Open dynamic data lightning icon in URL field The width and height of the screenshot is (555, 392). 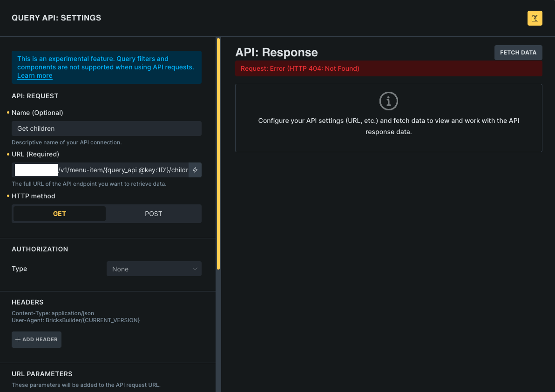coord(195,170)
